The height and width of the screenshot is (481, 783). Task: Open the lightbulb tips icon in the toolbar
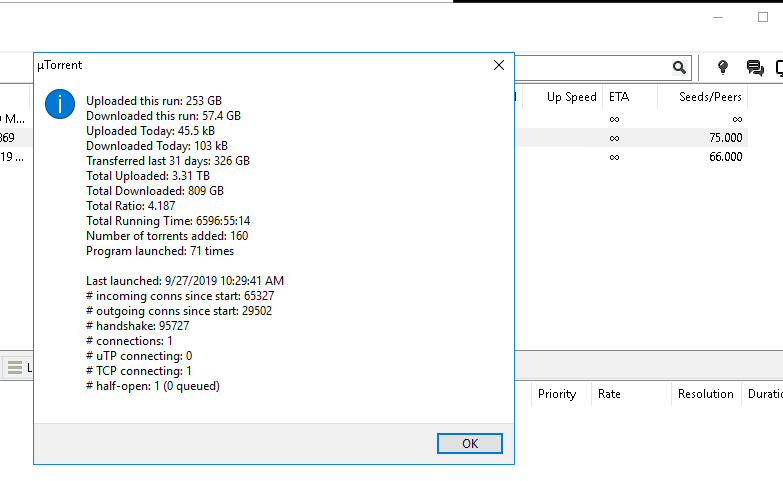click(x=723, y=67)
